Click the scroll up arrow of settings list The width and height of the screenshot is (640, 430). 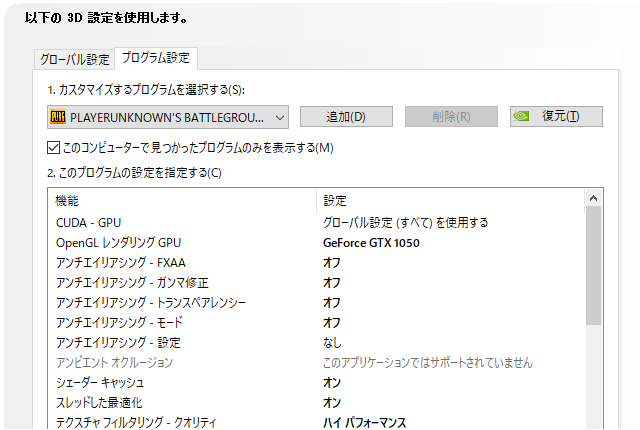pyautogui.click(x=593, y=198)
